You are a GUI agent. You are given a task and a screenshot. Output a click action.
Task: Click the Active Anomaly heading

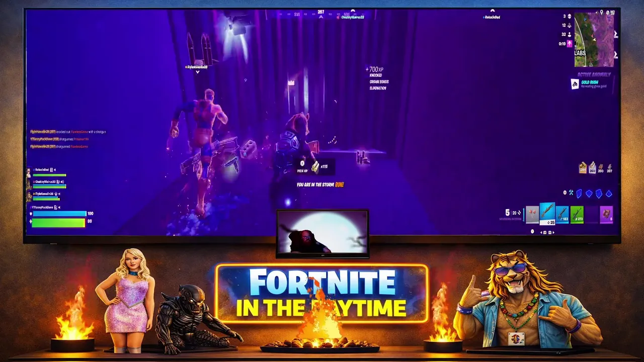594,74
